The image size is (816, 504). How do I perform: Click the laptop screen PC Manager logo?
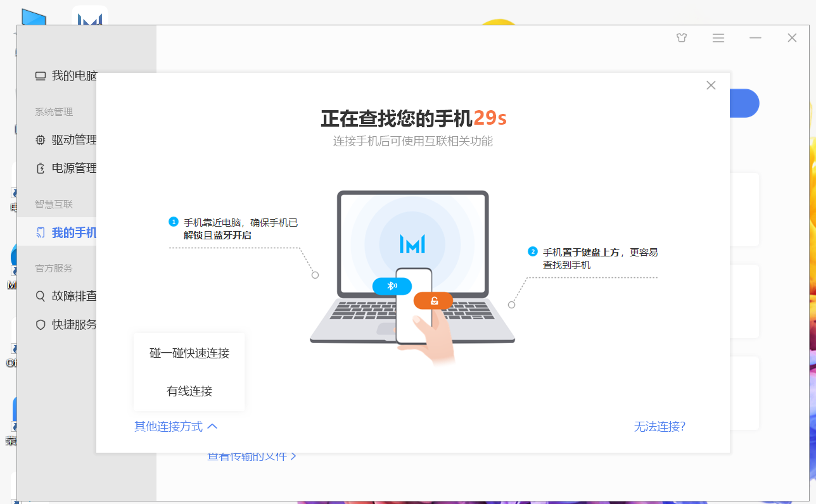[412, 244]
